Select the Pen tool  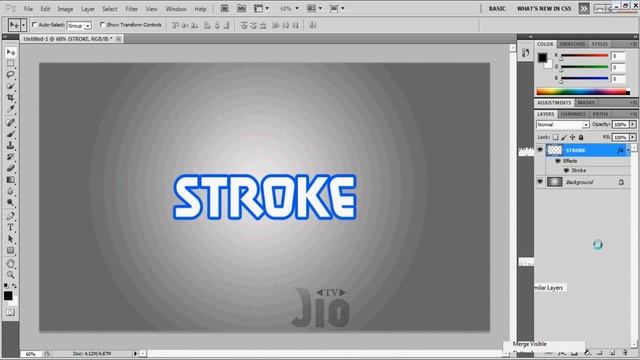click(x=11, y=216)
